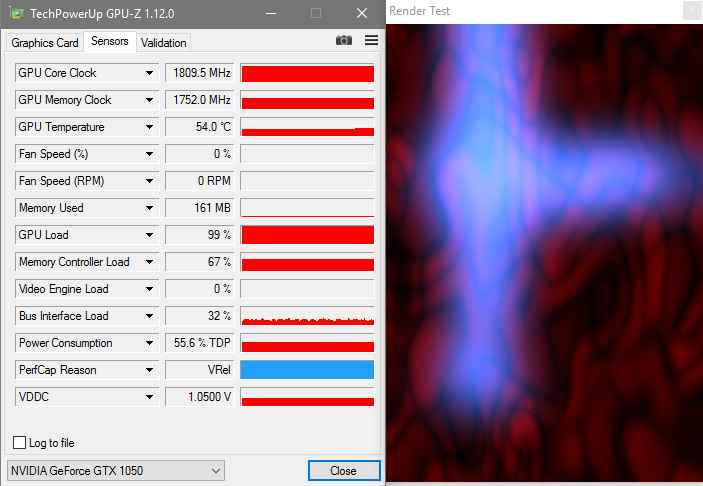Open the GPU Memory Clock sensor dropdown
This screenshot has width=703, height=486.
(x=149, y=100)
